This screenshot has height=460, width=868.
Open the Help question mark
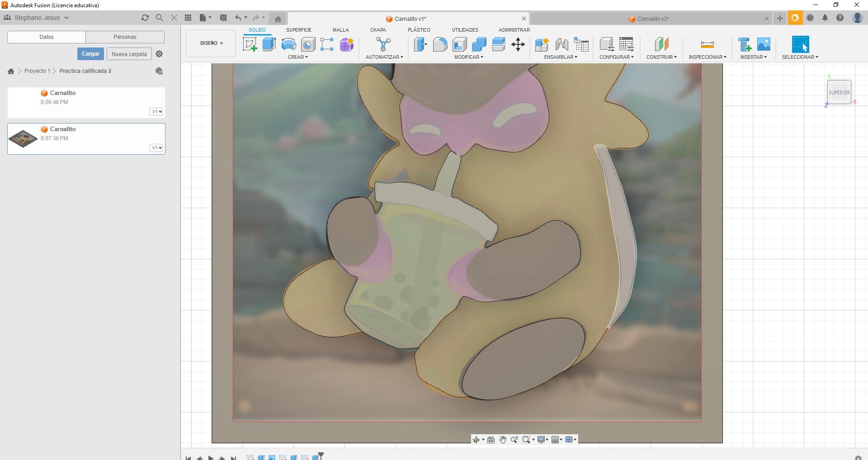click(840, 18)
